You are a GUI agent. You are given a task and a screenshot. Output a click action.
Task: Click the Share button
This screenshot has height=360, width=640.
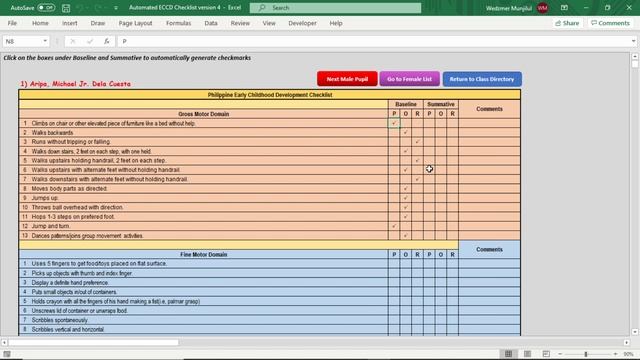point(567,23)
